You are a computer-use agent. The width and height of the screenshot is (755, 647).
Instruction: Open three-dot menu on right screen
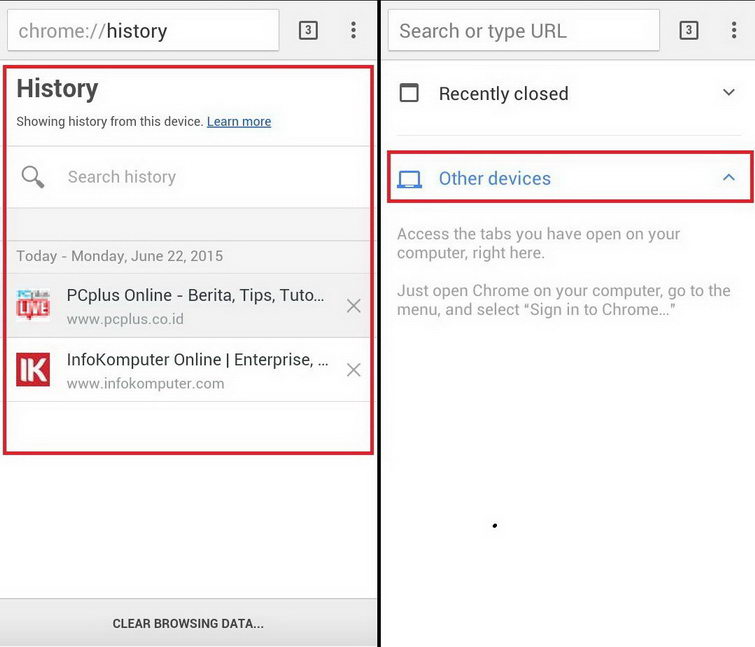[x=734, y=31]
